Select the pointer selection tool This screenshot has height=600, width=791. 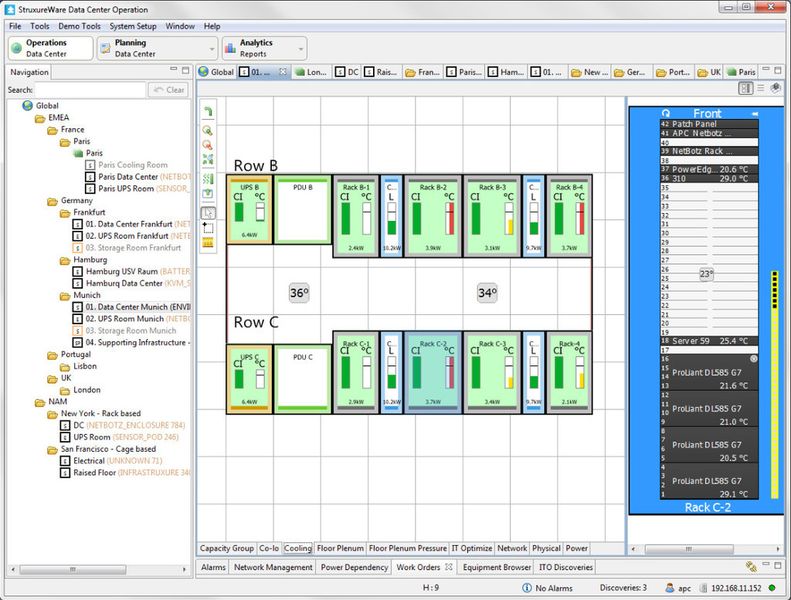[x=208, y=213]
